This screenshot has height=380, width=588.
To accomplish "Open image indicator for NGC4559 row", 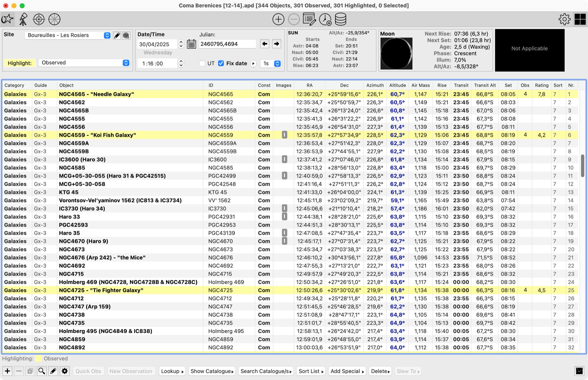I will tap(284, 135).
